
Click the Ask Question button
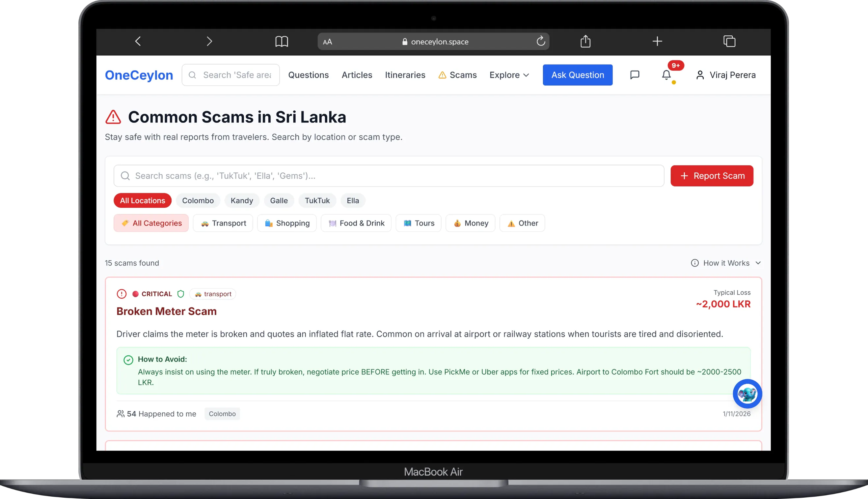[577, 75]
